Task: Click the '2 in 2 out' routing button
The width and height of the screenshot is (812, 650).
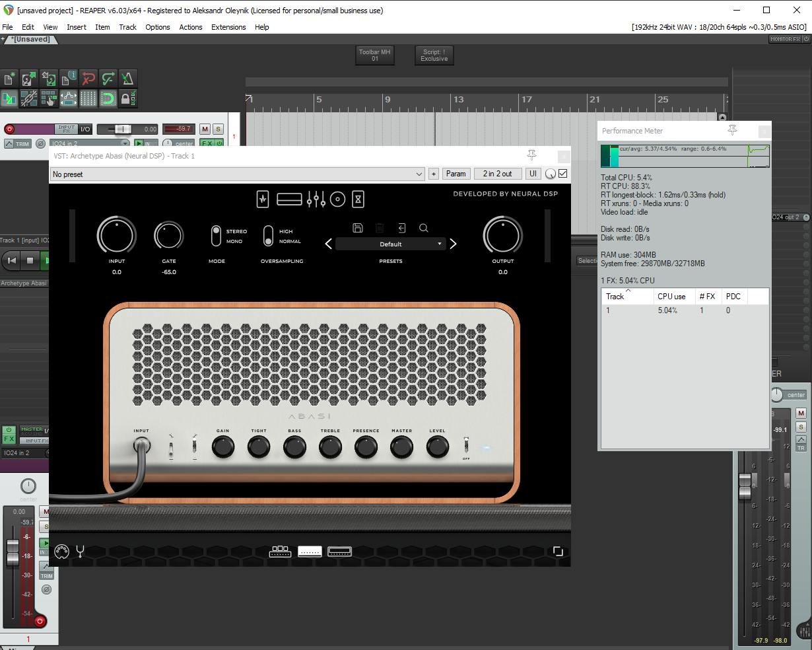Action: (x=497, y=174)
